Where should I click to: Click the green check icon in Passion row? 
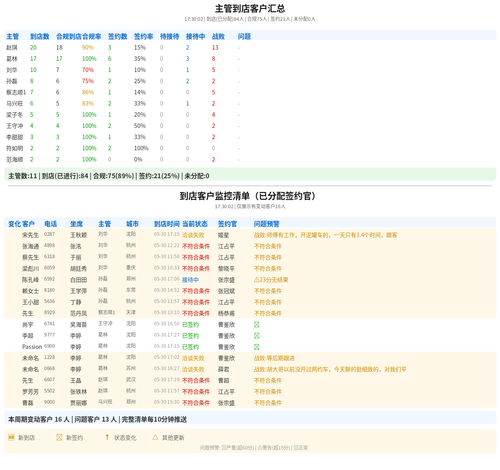tap(257, 347)
